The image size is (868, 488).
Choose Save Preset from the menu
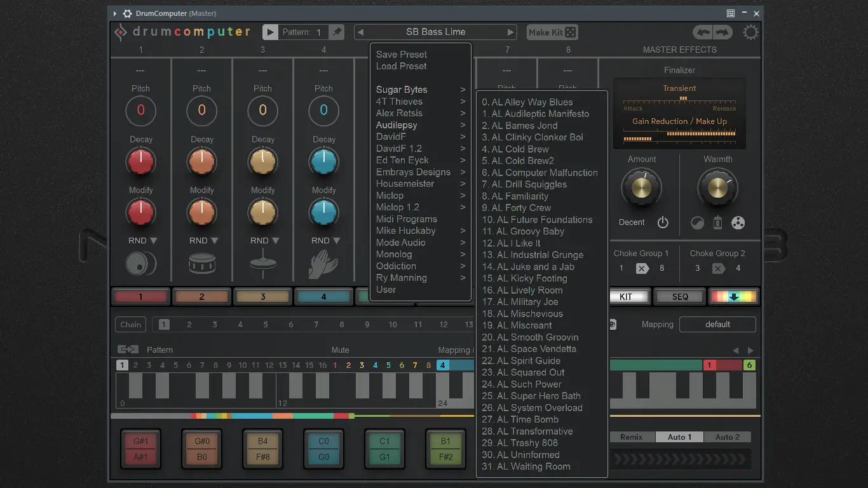(402, 55)
